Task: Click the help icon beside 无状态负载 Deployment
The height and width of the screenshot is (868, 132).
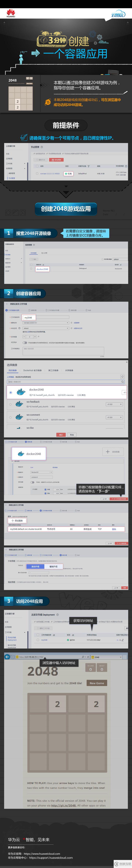Action: [x=58, y=615]
